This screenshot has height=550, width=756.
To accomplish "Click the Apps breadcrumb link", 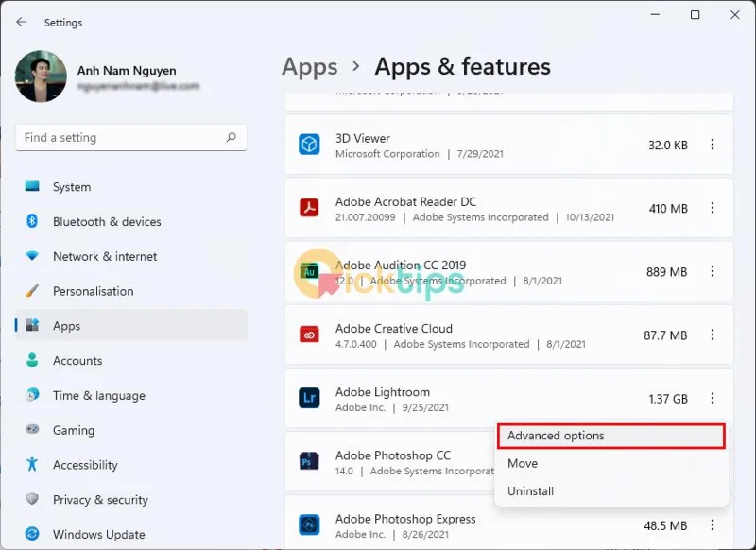I will point(310,66).
